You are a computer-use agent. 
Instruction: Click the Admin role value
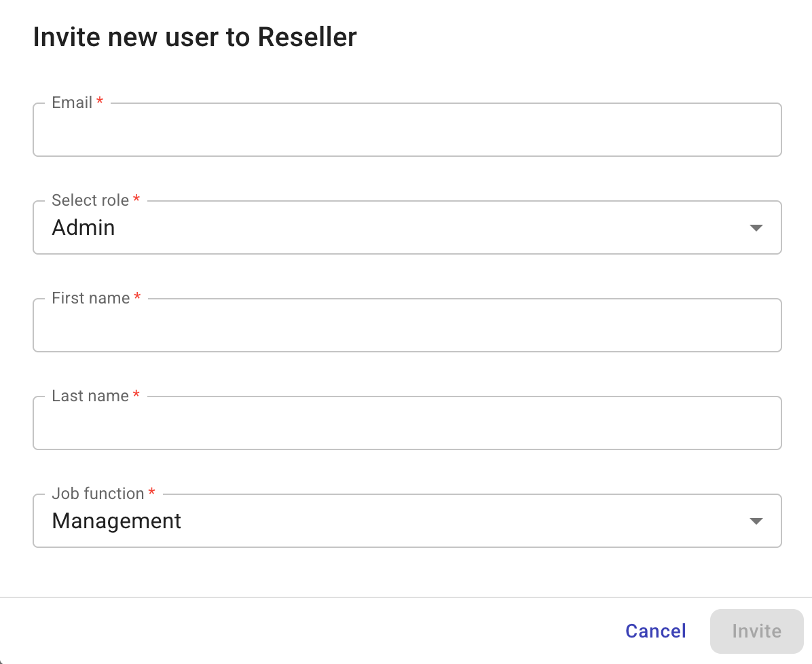(83, 227)
